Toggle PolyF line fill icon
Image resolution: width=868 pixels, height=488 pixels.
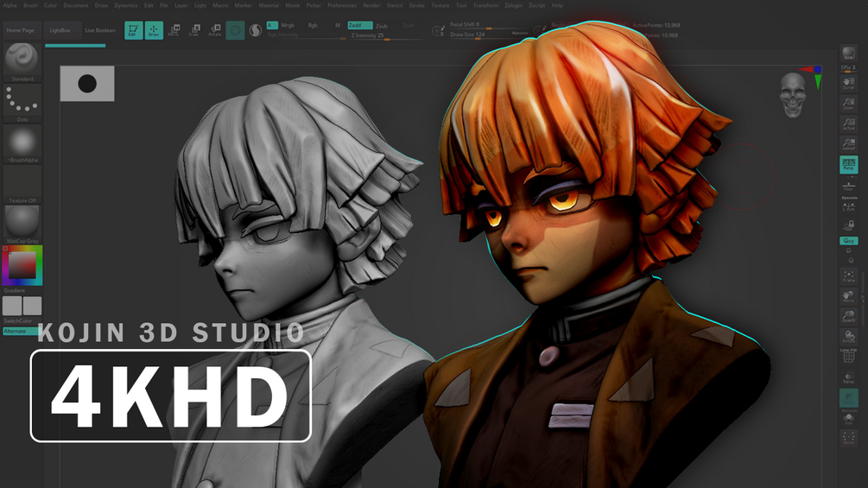849,356
